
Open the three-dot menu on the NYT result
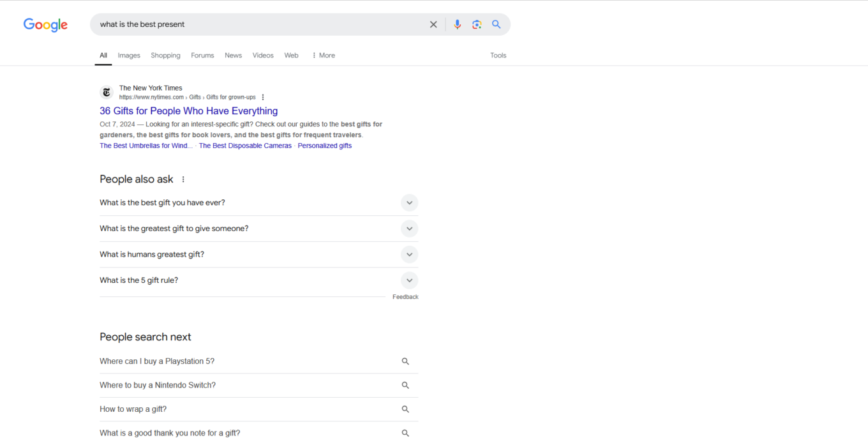(x=263, y=96)
